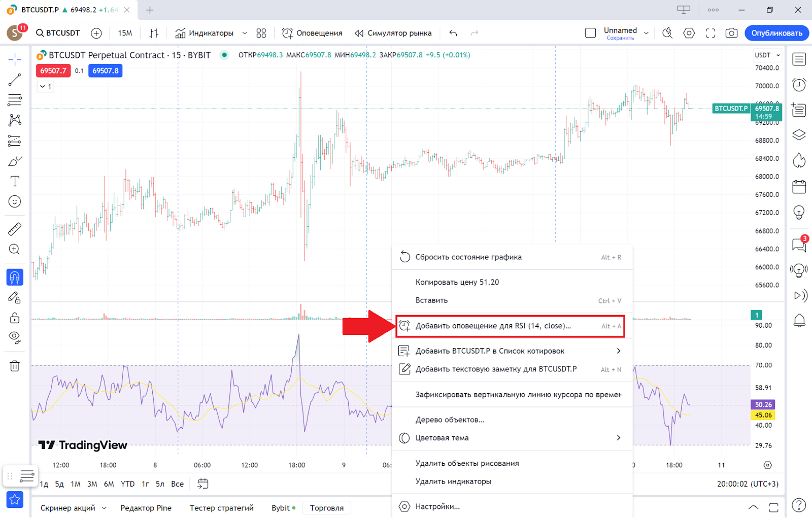Add symbol to compare with plus icon
The image size is (812, 518).
[x=96, y=33]
